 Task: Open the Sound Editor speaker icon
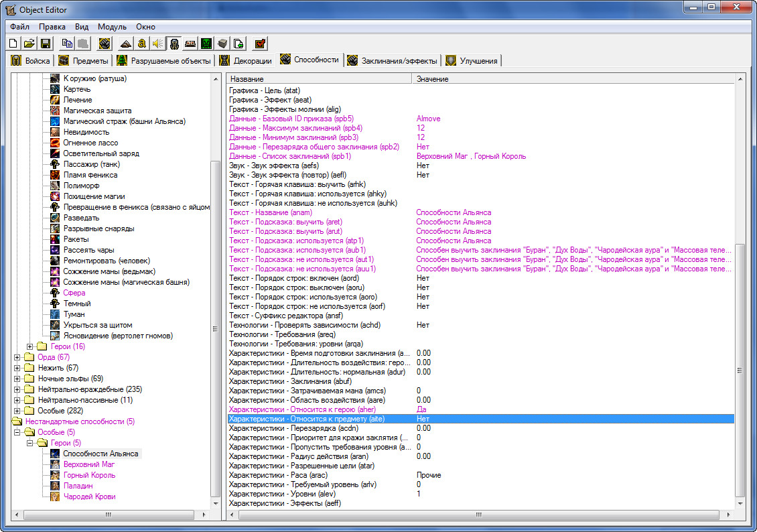pos(157,44)
